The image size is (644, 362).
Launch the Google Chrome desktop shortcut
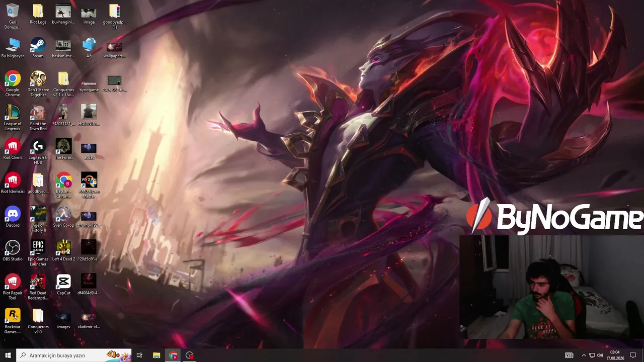[x=13, y=79]
